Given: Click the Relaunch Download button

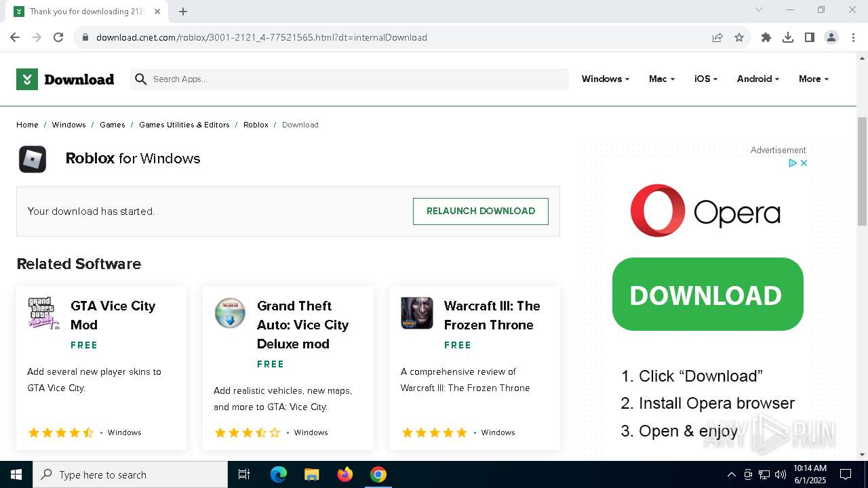Looking at the screenshot, I should click(481, 211).
